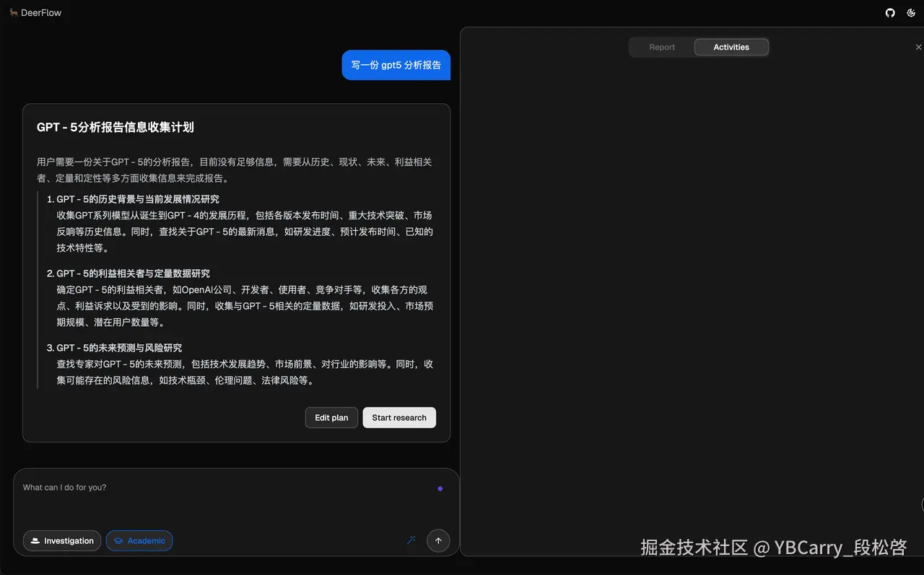Switch to the Activities tab
The height and width of the screenshot is (575, 924).
pyautogui.click(x=731, y=47)
